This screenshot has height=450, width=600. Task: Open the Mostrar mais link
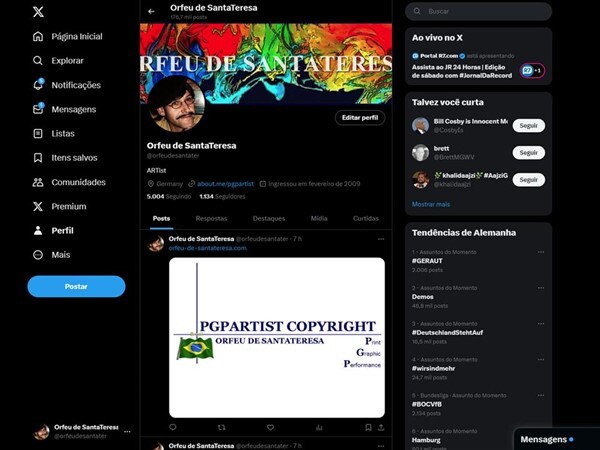click(x=431, y=204)
